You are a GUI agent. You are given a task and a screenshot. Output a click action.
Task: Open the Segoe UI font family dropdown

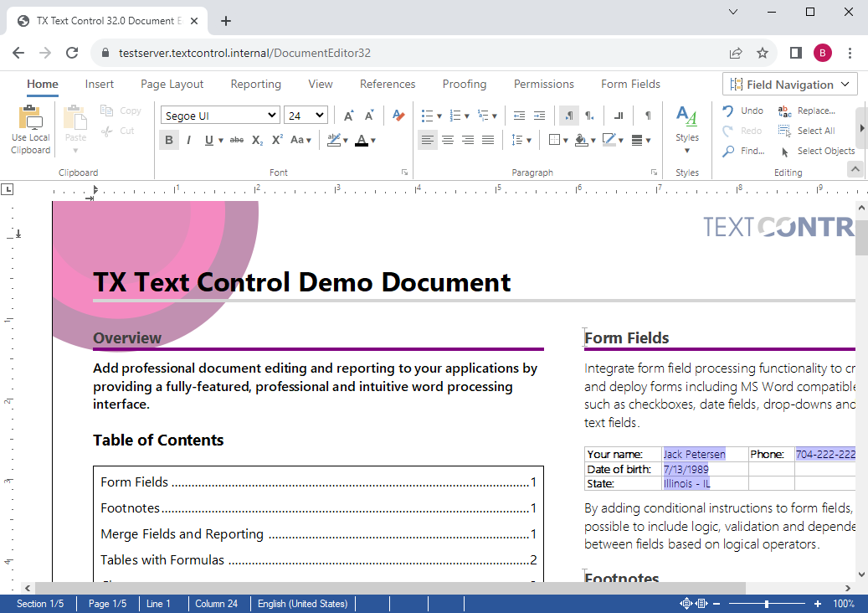(x=220, y=116)
